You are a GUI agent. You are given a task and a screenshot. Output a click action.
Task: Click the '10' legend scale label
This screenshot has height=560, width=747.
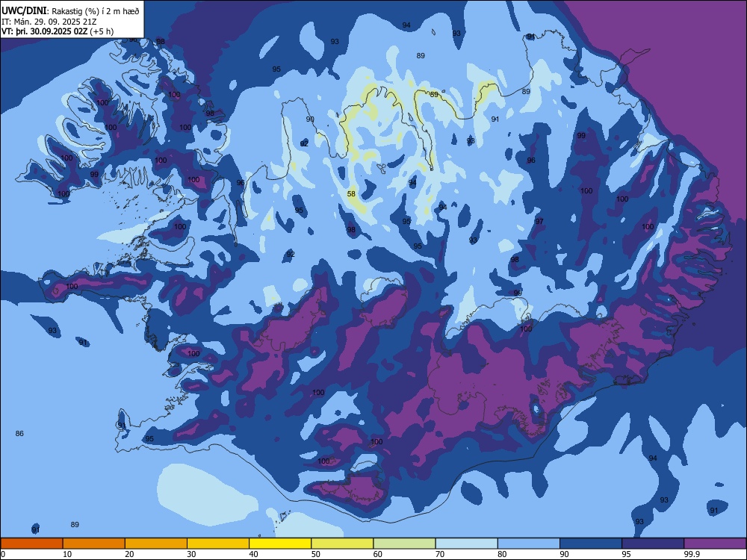point(67,554)
